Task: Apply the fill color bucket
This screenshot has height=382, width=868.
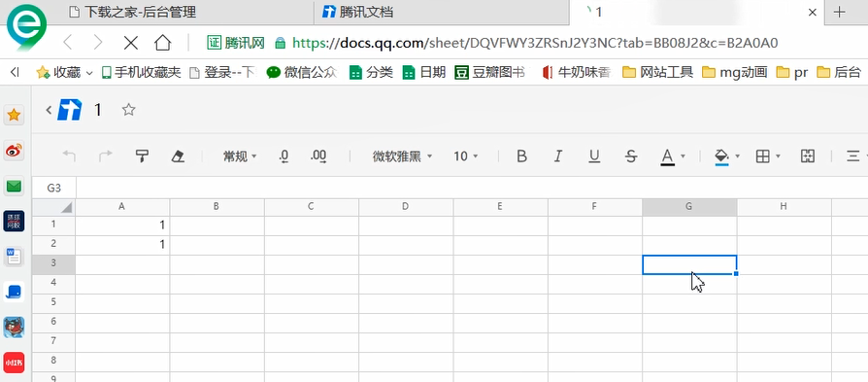Action: point(721,156)
